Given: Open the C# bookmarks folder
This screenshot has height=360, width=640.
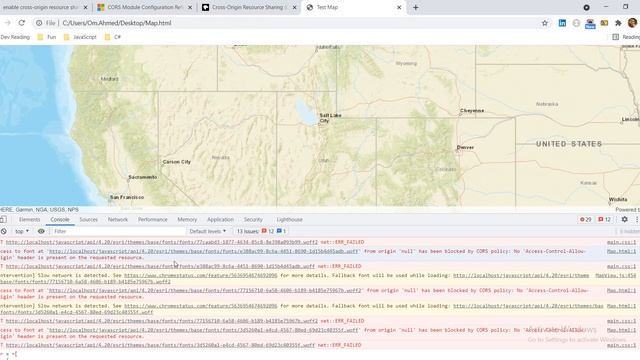Looking at the screenshot, I should (x=113, y=37).
